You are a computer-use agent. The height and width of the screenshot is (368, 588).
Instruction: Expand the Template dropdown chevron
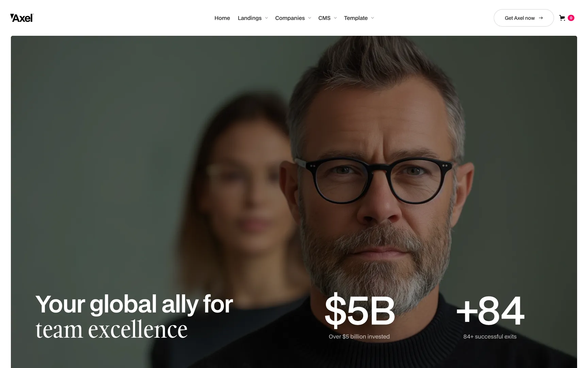tap(373, 18)
